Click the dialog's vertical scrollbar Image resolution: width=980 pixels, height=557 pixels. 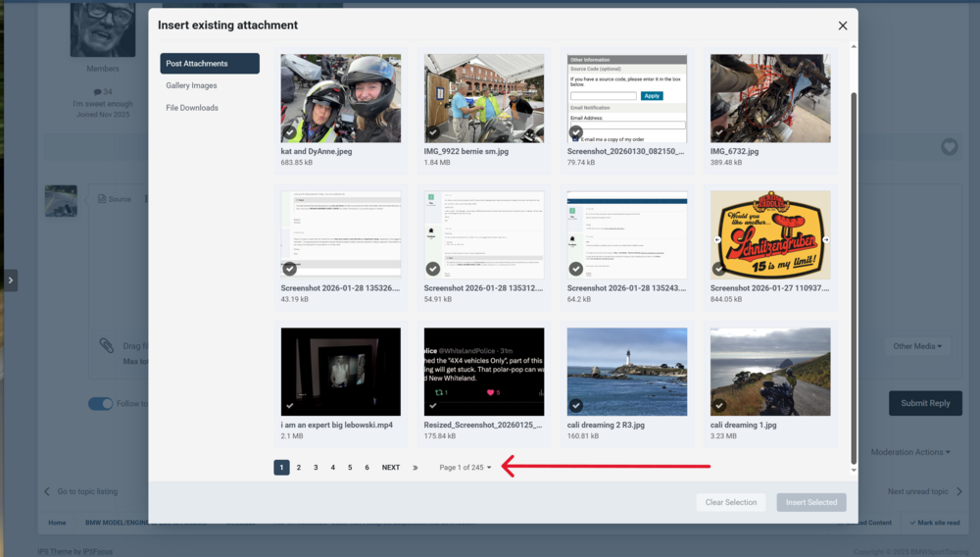(x=854, y=278)
